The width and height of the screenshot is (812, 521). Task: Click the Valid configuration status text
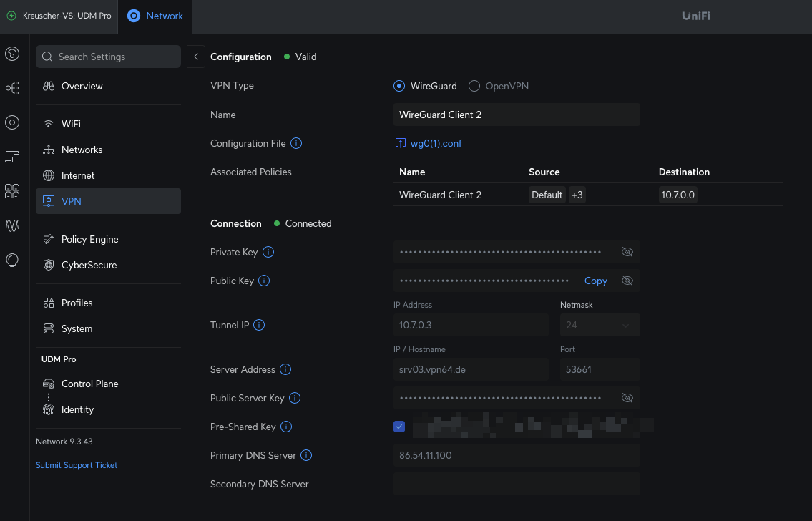305,57
